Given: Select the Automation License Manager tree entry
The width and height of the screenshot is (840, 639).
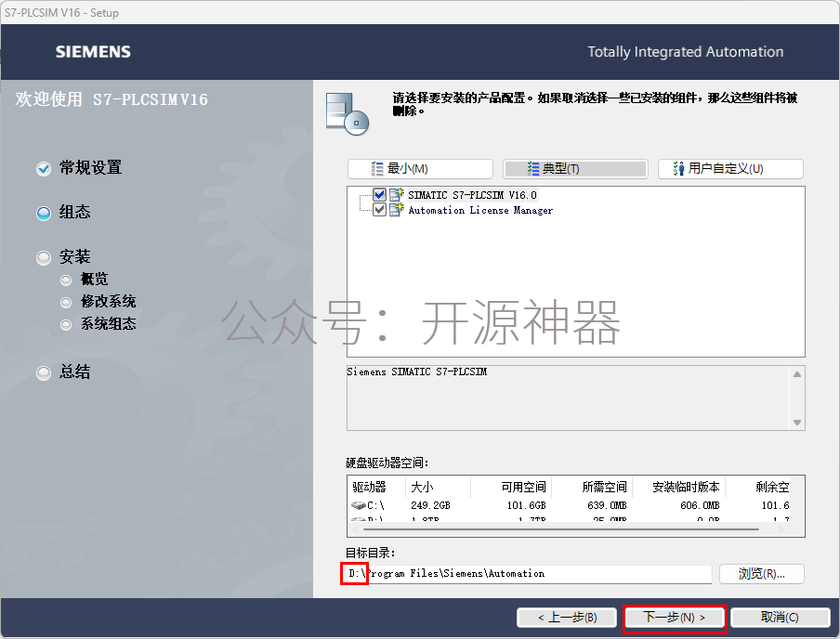Looking at the screenshot, I should (480, 210).
